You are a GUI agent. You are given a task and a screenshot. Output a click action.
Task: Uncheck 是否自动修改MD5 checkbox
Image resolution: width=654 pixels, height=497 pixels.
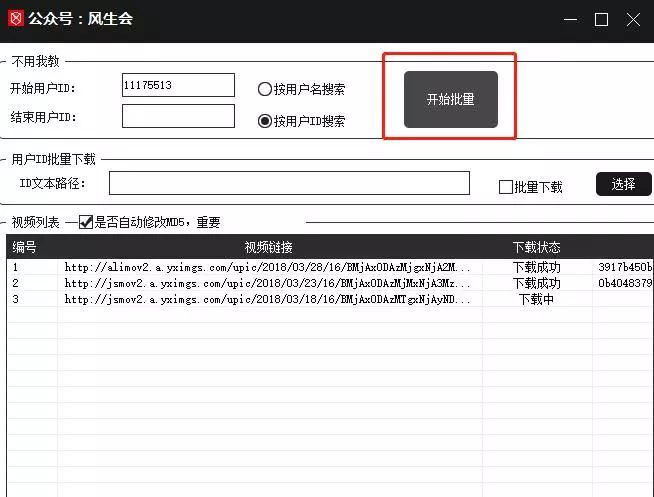[86, 222]
